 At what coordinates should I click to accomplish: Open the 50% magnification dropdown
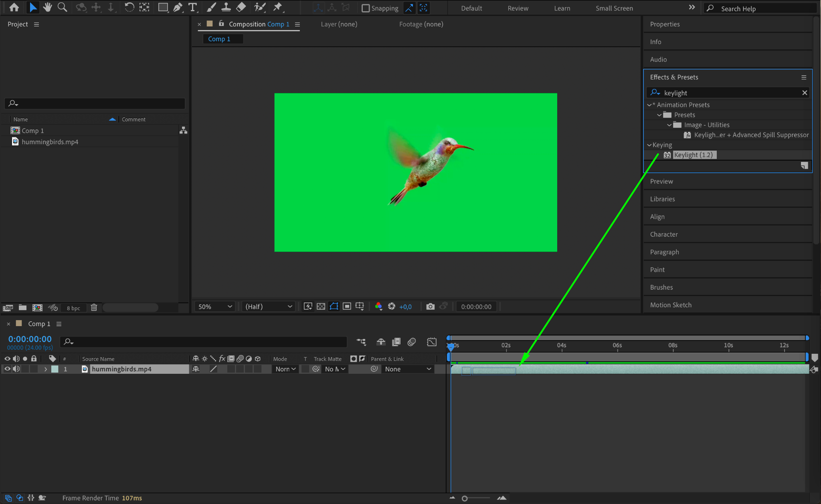click(215, 306)
